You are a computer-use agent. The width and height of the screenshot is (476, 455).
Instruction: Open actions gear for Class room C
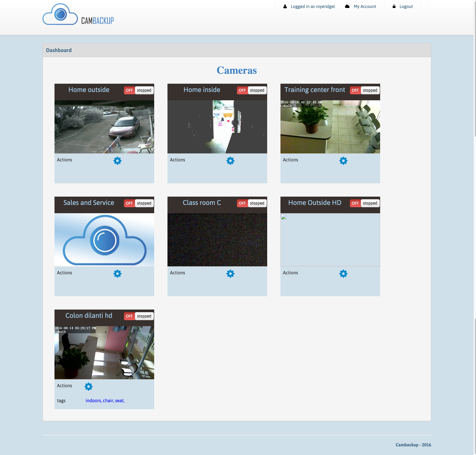pos(230,274)
